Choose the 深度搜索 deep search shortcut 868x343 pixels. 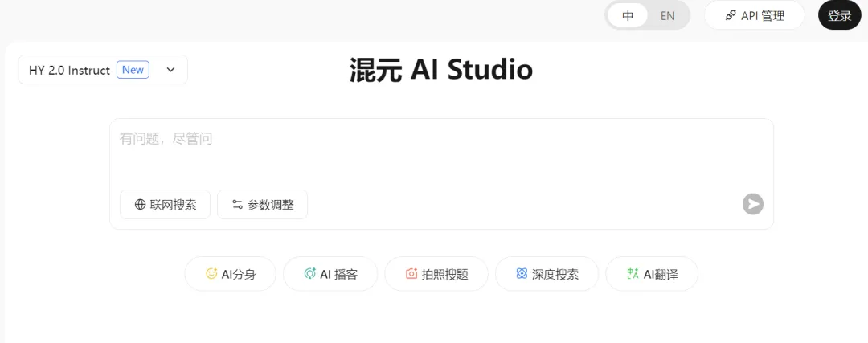547,273
